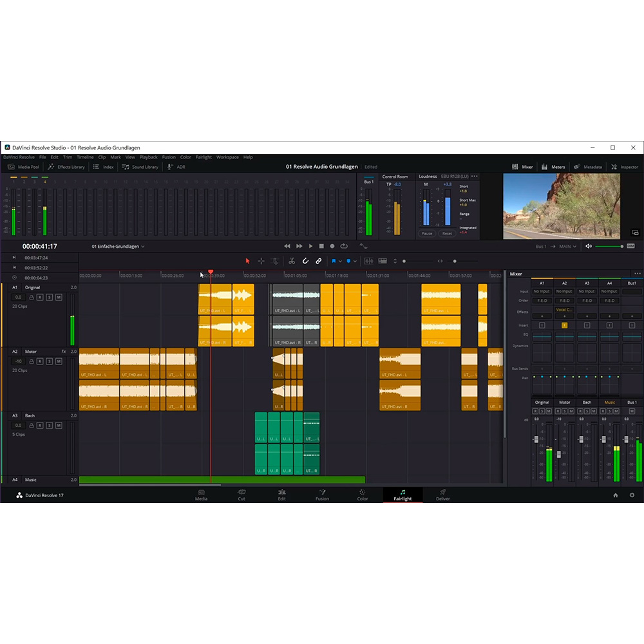The width and height of the screenshot is (644, 644).
Task: Click the blue marker icon
Action: point(348,261)
